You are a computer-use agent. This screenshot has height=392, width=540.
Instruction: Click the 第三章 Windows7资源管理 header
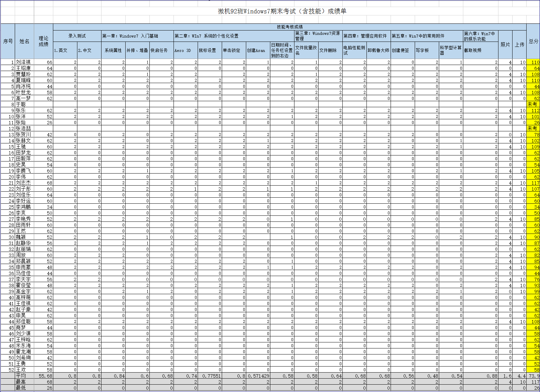coord(318,36)
